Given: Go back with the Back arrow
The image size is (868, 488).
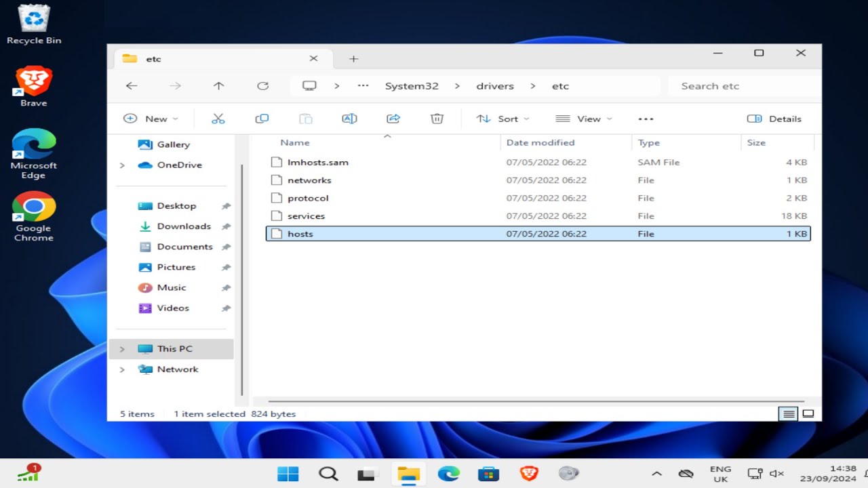Looking at the screenshot, I should pos(132,86).
